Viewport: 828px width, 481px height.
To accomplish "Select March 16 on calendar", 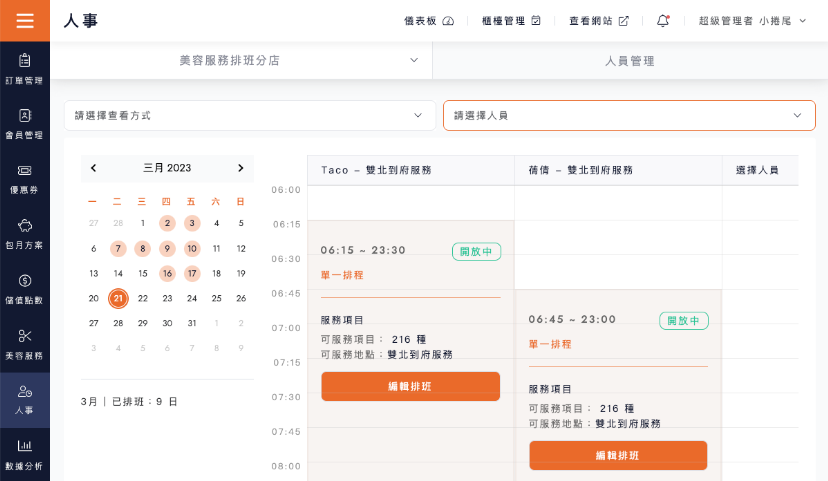I will pos(167,273).
